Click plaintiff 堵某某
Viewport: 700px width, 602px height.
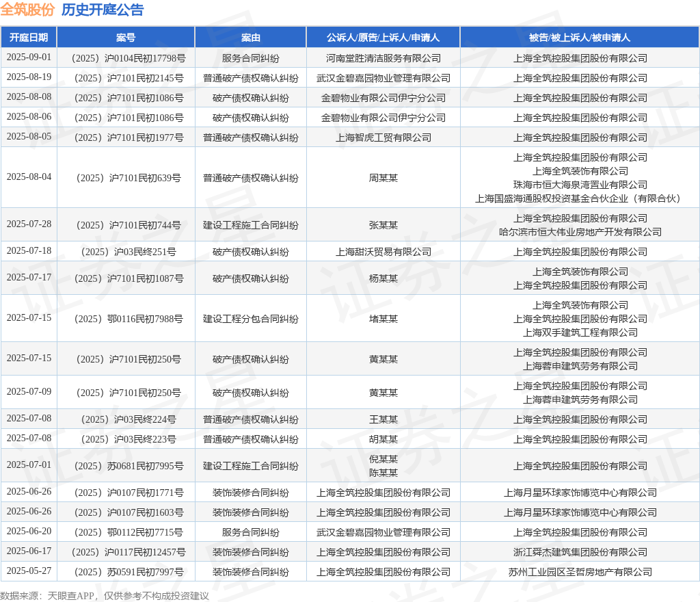click(x=383, y=319)
